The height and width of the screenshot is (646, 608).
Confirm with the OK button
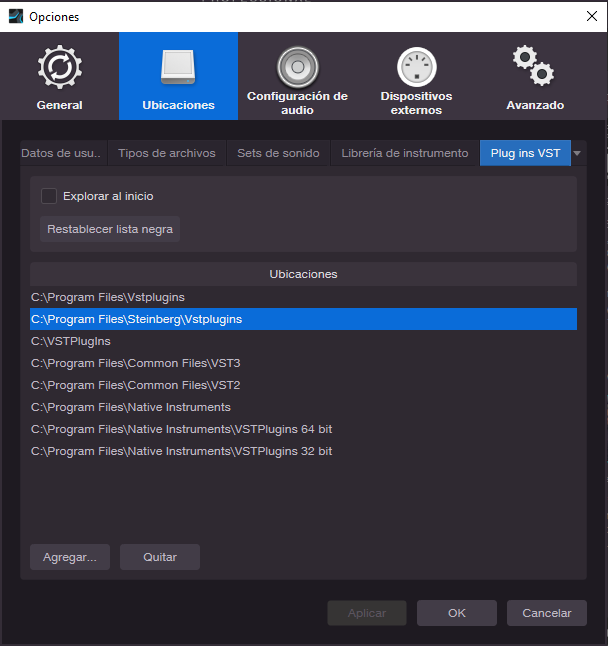[x=457, y=613]
